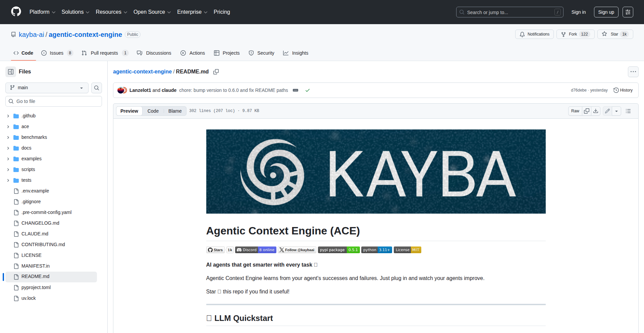Switch to the Blame view toggle
The height and width of the screenshot is (333, 644).
point(175,111)
